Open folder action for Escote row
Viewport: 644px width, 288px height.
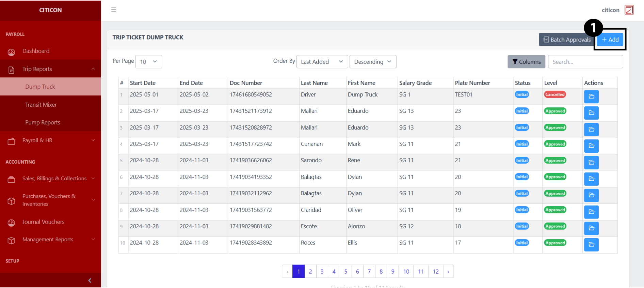click(x=591, y=228)
